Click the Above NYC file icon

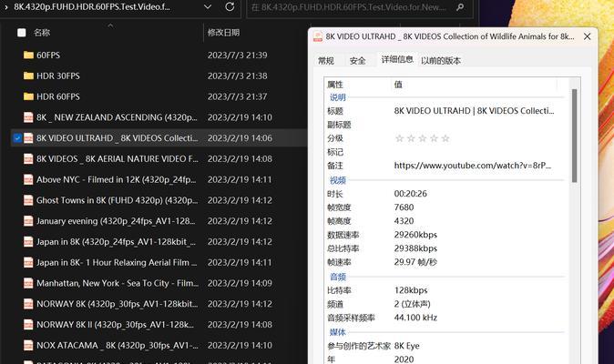(x=28, y=179)
